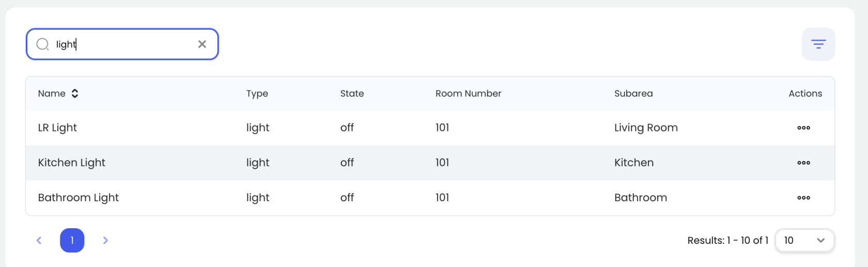Click the Living Room subarea cell

pyautogui.click(x=646, y=128)
